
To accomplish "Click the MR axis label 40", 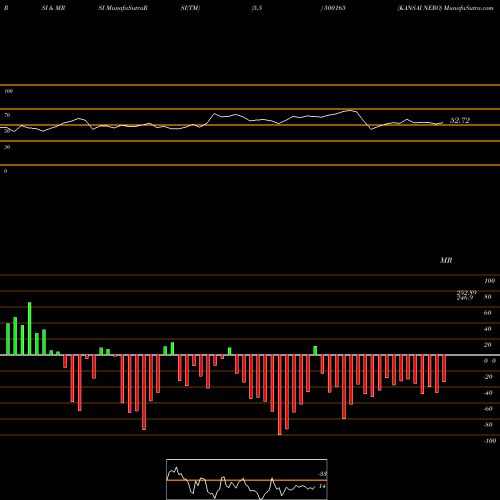I will coord(488,329).
